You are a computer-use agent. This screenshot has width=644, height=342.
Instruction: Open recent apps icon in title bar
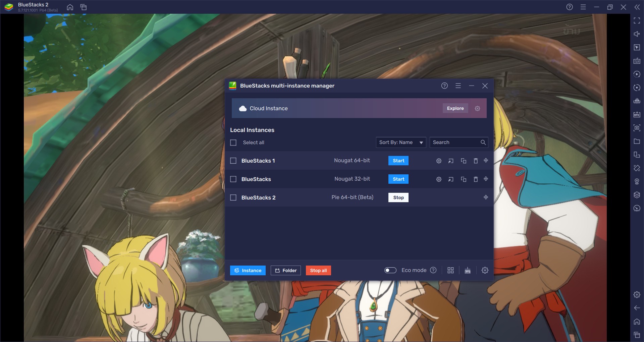[x=84, y=7]
